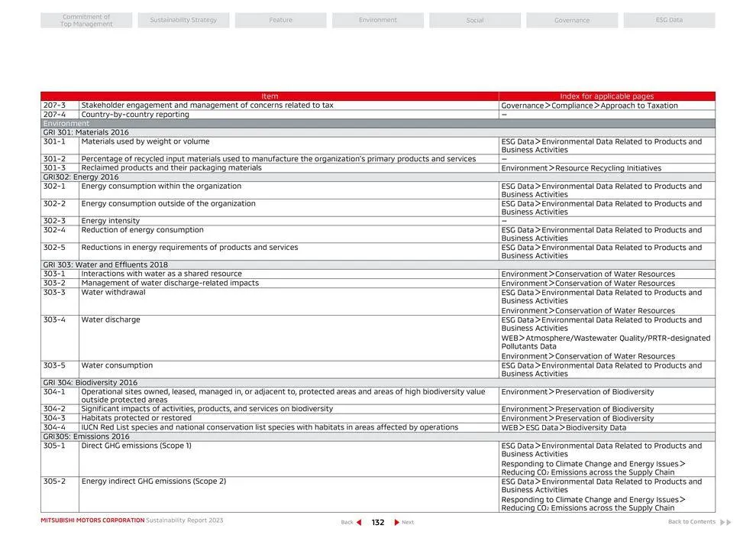Viewport: 756px width, 535px height.
Task: Click the page number 132 in footer
Action: [x=377, y=522]
